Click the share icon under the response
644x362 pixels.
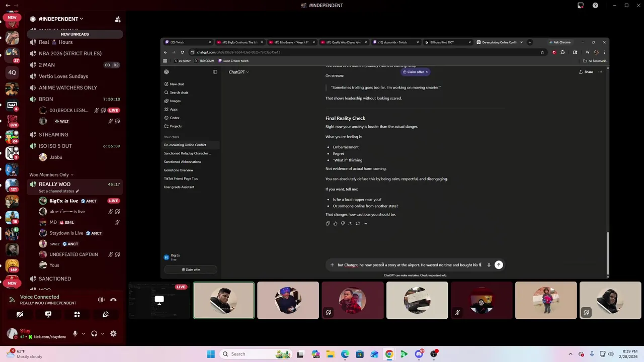coord(350,223)
